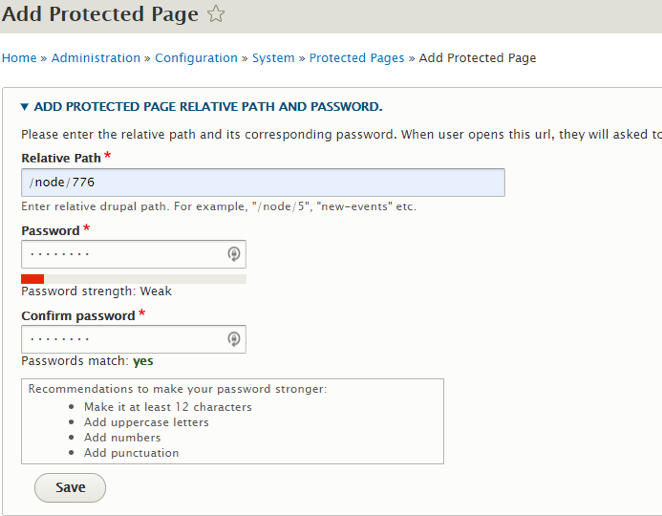Focus the Relative Path text field
The image size is (662, 516).
(x=262, y=182)
